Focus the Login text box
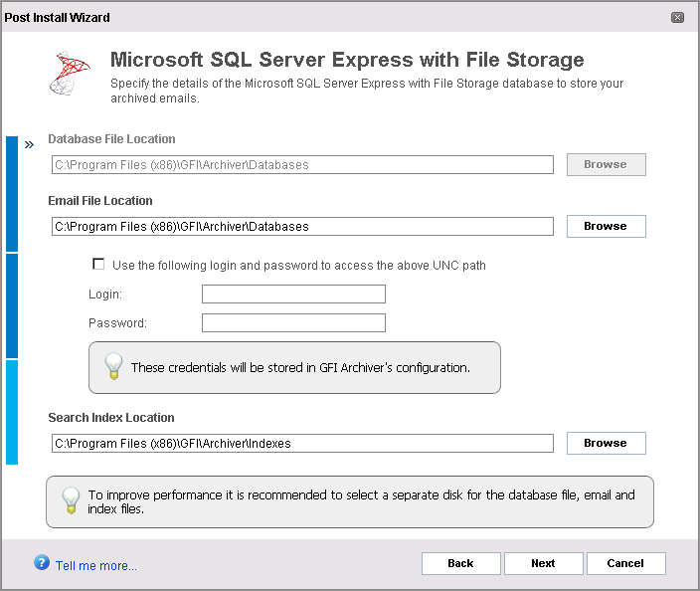Image resolution: width=700 pixels, height=591 pixels. [293, 295]
